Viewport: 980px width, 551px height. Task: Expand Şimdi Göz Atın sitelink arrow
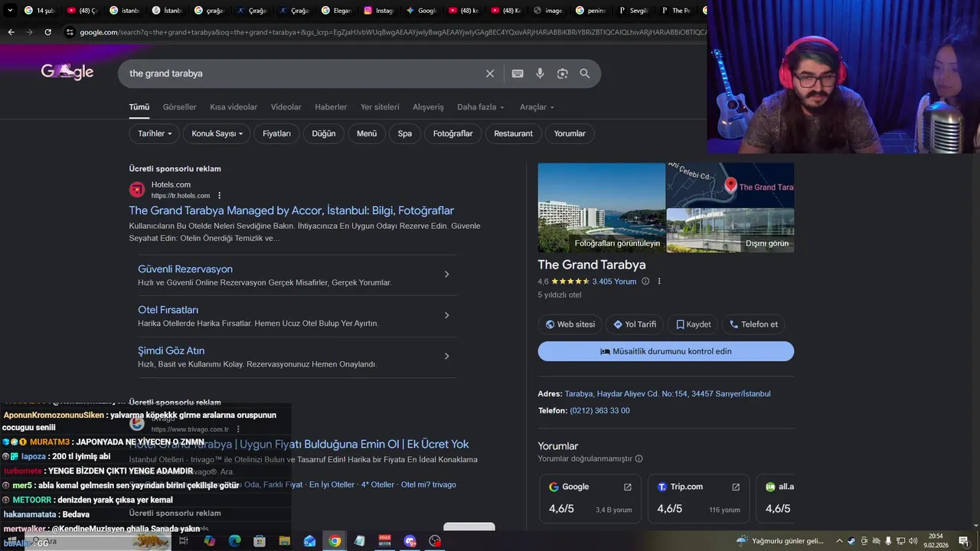pyautogui.click(x=447, y=356)
